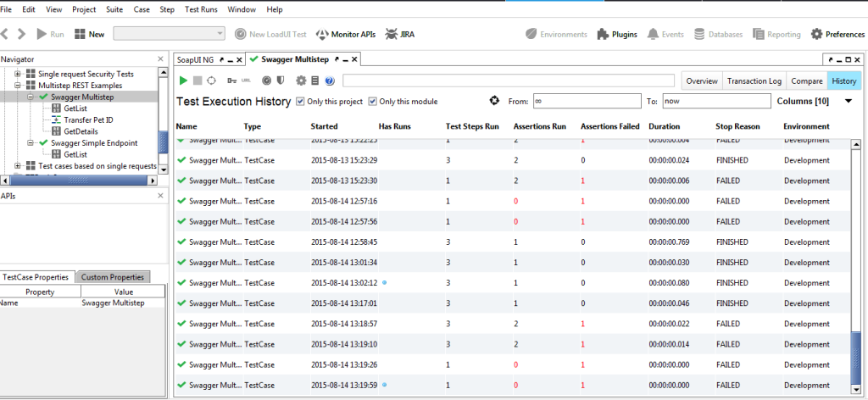
Task: Close the APIs panel
Action: pyautogui.click(x=160, y=196)
